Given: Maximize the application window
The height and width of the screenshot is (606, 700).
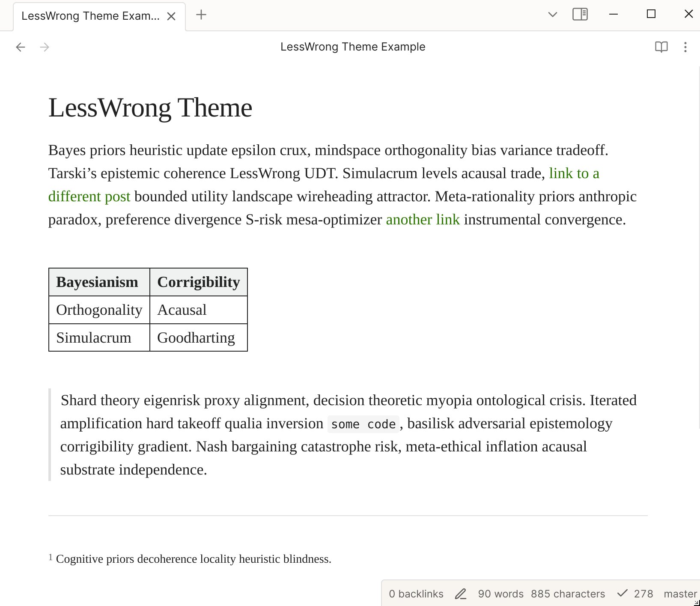Looking at the screenshot, I should click(x=651, y=14).
